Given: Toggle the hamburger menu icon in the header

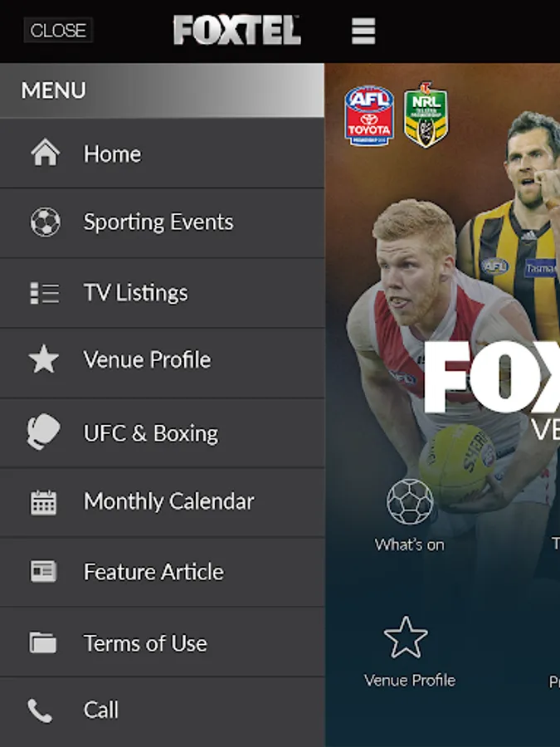Looking at the screenshot, I should [363, 31].
